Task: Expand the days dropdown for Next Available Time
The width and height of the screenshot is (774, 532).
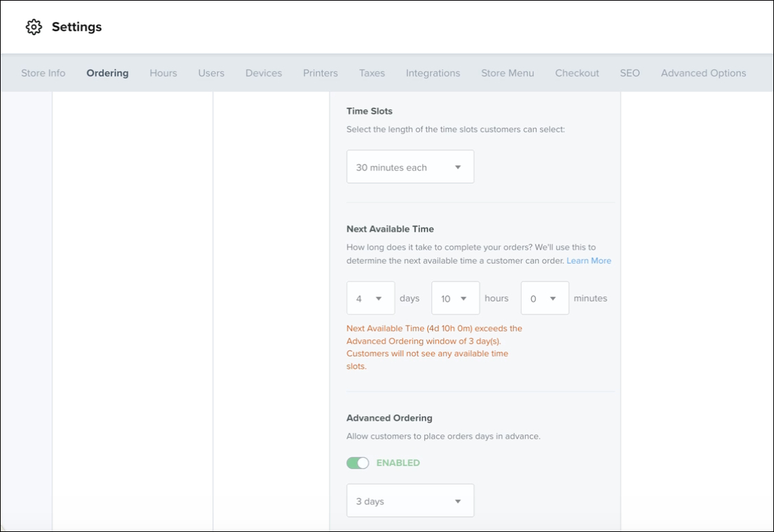Action: coord(370,299)
